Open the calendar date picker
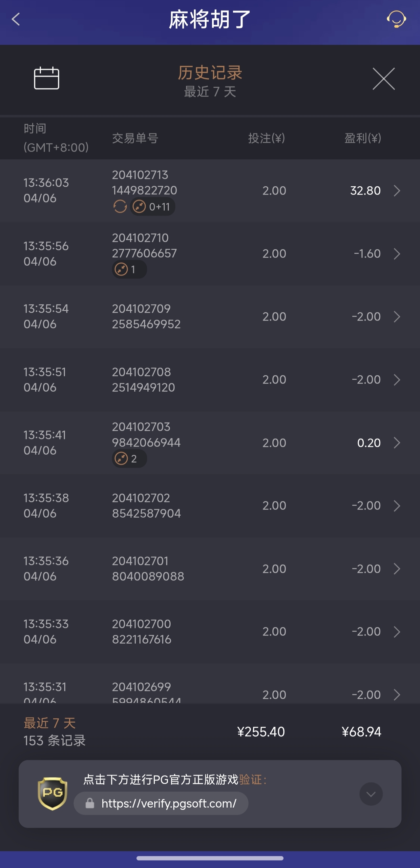This screenshot has width=420, height=868. pos(47,78)
